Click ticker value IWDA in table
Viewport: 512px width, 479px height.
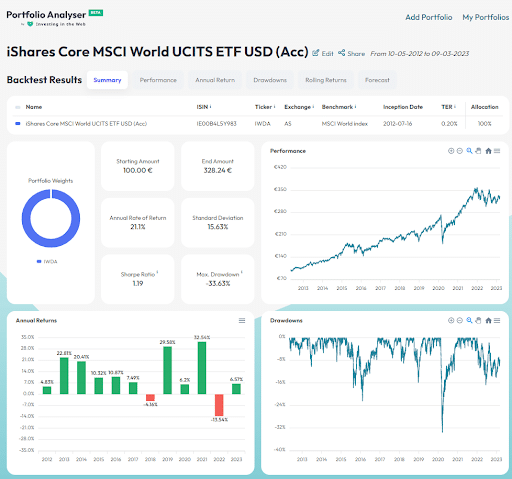pos(263,124)
